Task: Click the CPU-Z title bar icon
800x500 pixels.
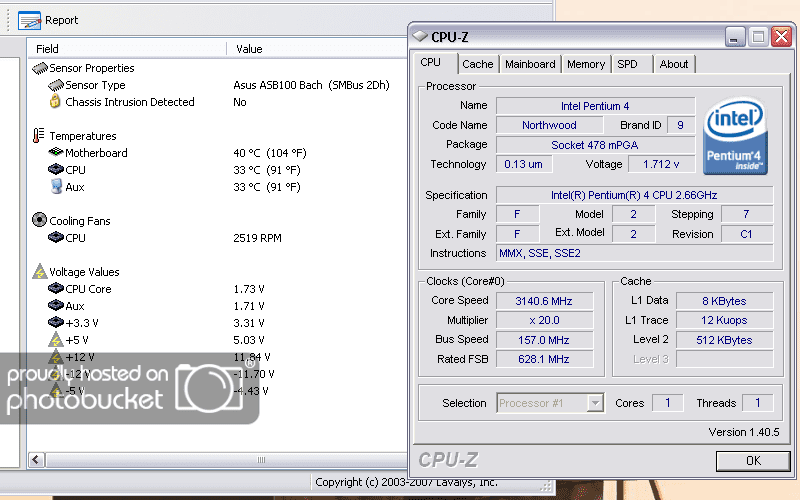Action: [x=419, y=36]
